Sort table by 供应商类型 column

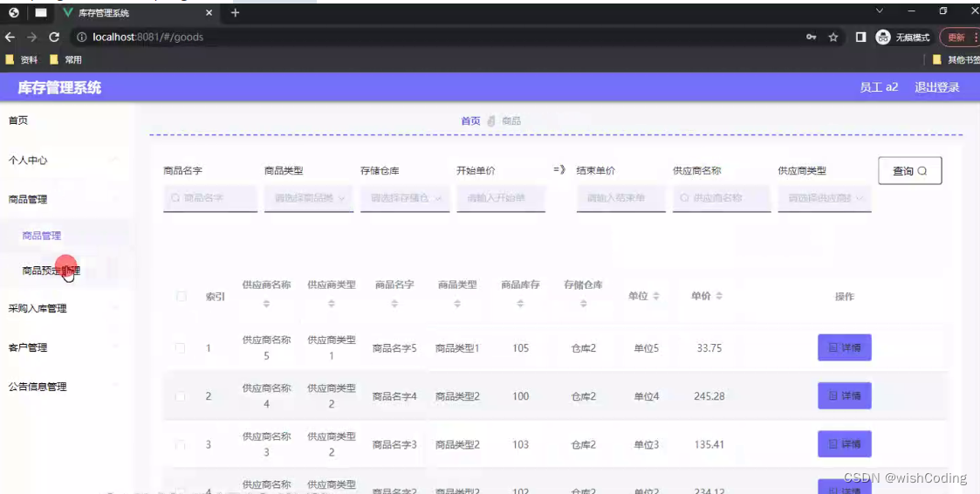[332, 304]
